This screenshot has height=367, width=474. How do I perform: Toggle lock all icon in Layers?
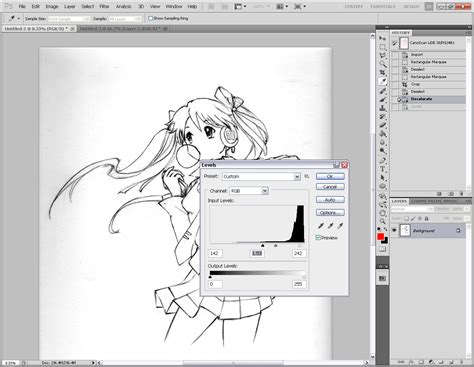click(x=427, y=219)
